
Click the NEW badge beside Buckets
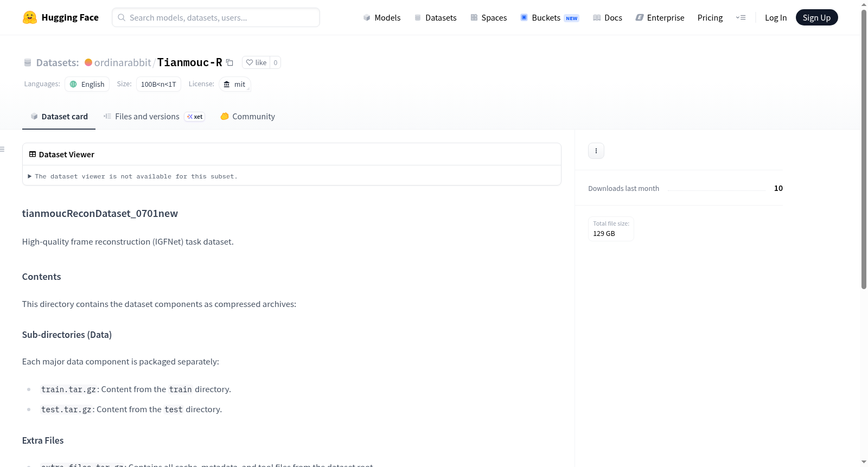point(572,18)
